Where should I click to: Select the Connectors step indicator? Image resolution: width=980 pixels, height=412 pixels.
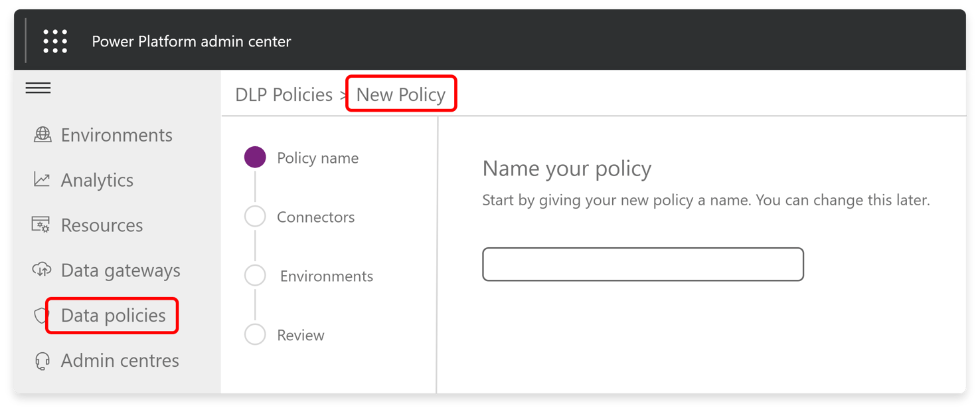(x=255, y=217)
